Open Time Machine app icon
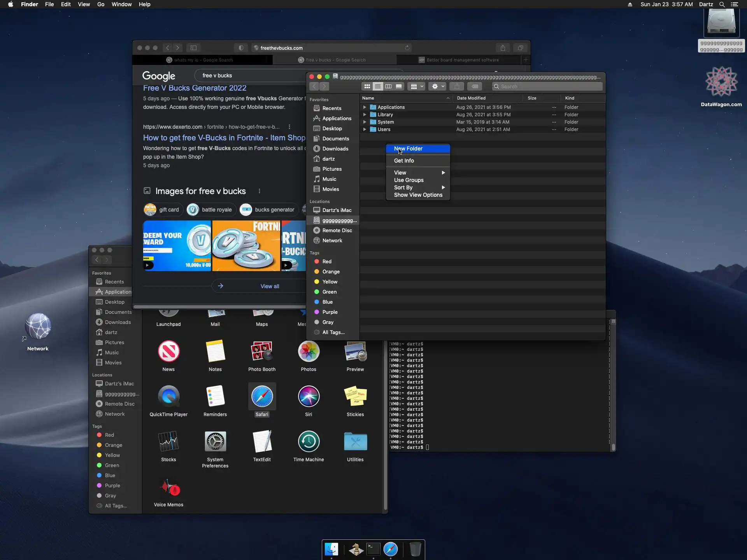 pyautogui.click(x=309, y=442)
